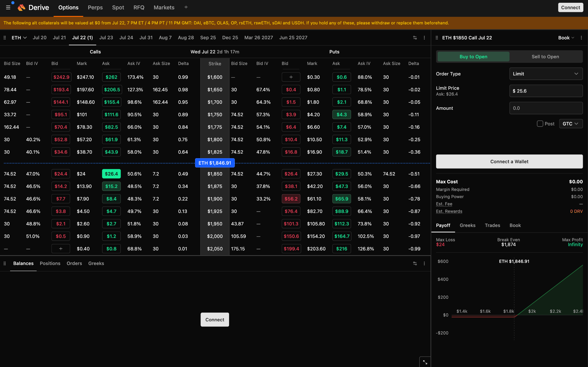Viewport: 588px width, 367px height.
Task: Click $1,900 put bid $56.2
Action: (291, 199)
